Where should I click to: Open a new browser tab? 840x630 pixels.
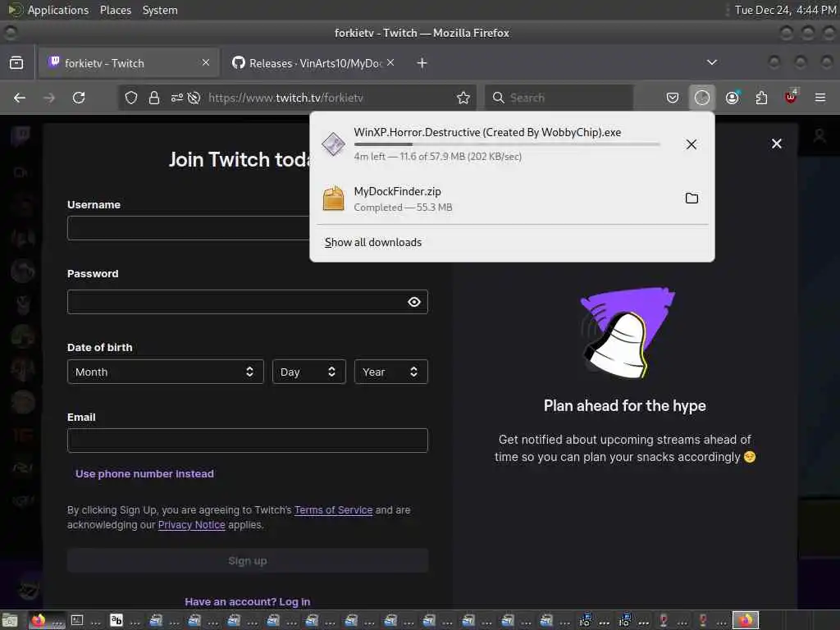tap(422, 63)
